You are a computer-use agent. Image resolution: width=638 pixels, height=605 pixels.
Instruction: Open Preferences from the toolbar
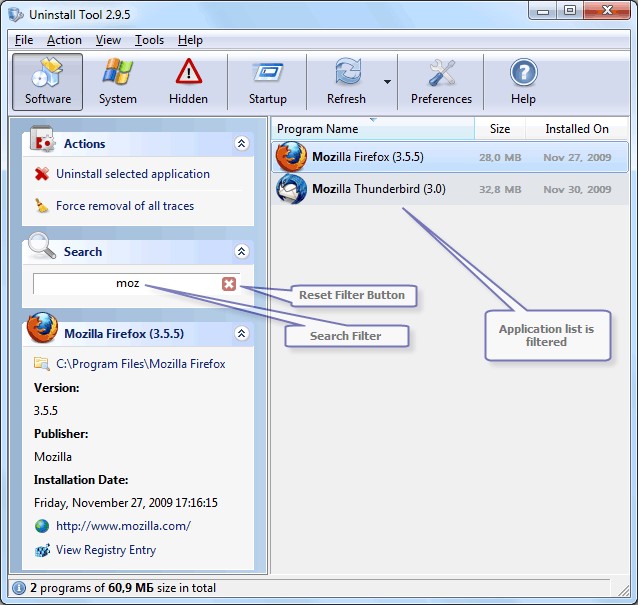click(441, 82)
